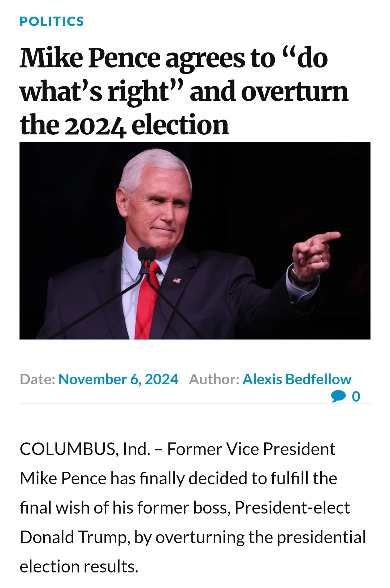
Task: Click the red tie in the photo
Action: [148, 300]
